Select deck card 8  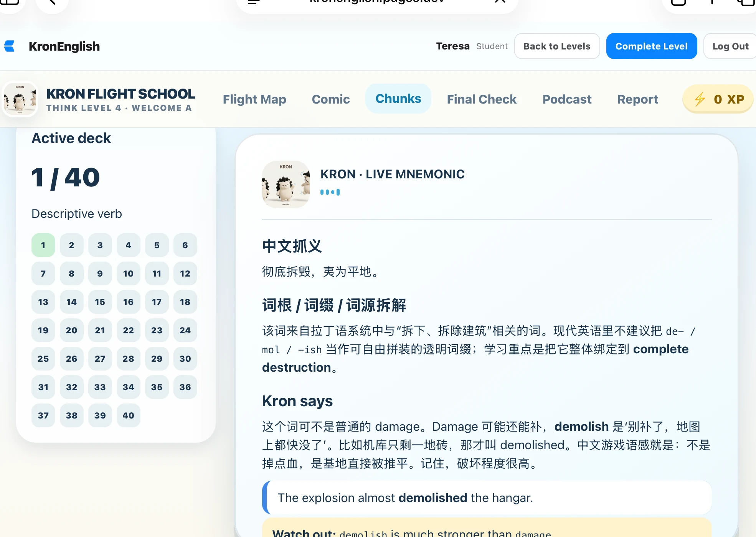coord(72,273)
